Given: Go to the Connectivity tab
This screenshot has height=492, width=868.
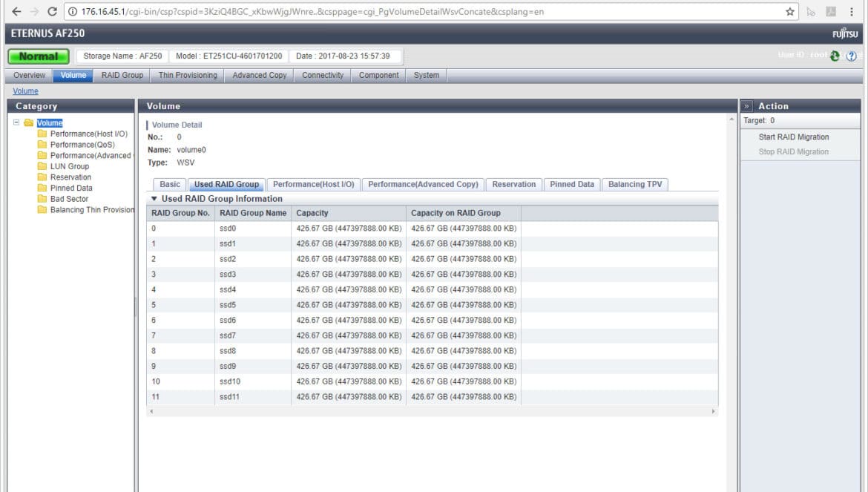Looking at the screenshot, I should pyautogui.click(x=323, y=75).
